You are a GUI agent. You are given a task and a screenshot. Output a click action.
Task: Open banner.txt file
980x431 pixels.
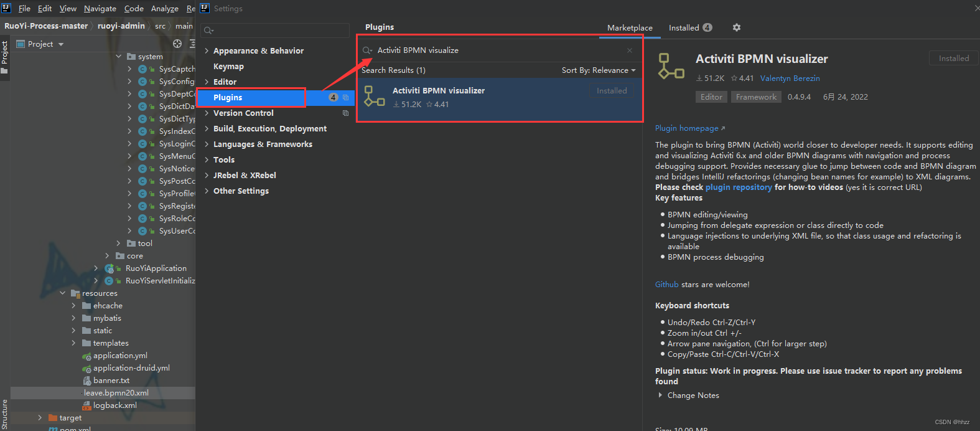(x=111, y=381)
